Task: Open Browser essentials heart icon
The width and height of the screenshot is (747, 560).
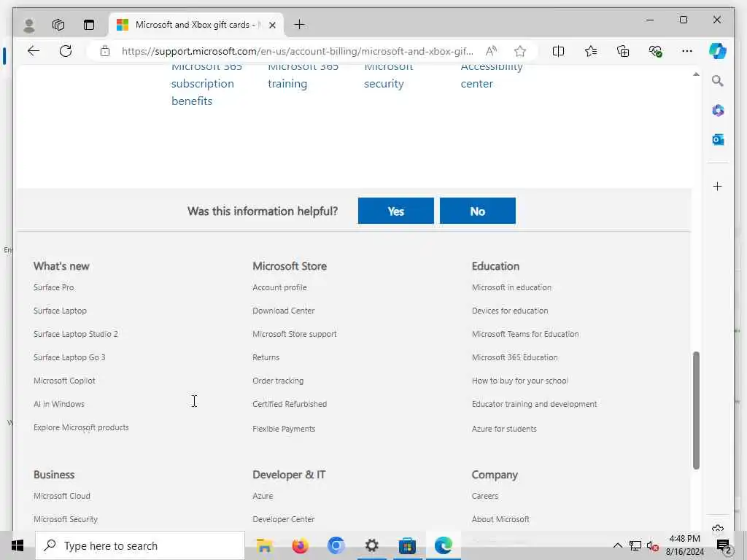Action: tap(655, 51)
